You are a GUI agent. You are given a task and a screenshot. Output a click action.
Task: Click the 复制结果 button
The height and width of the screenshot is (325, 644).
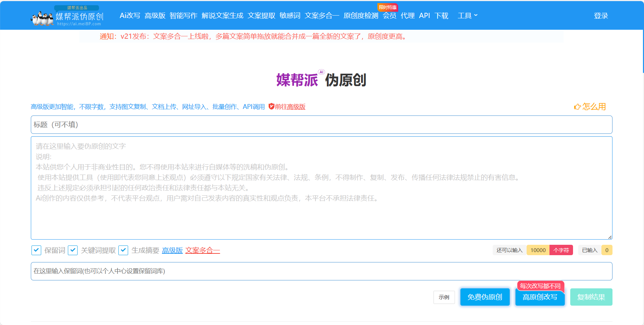(x=591, y=297)
